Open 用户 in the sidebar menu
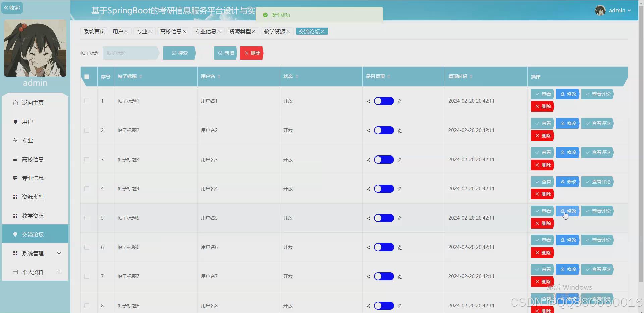The width and height of the screenshot is (644, 313). (35, 122)
